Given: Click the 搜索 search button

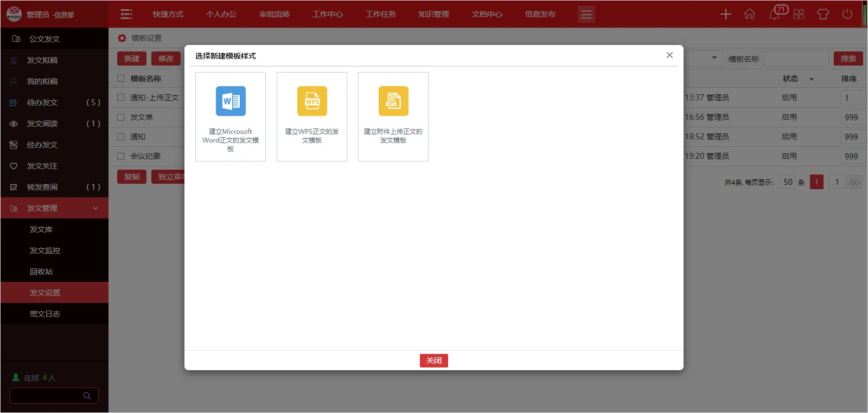Looking at the screenshot, I should coord(848,59).
